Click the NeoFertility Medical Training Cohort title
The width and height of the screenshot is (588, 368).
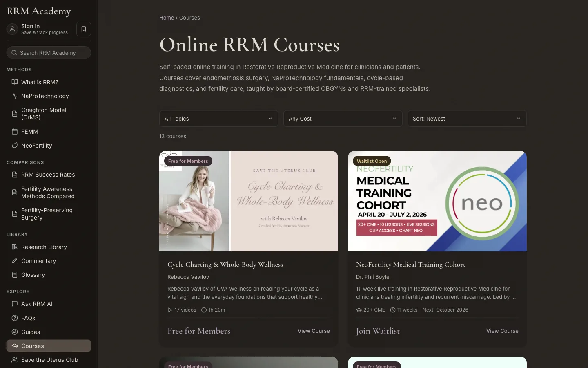[411, 265]
